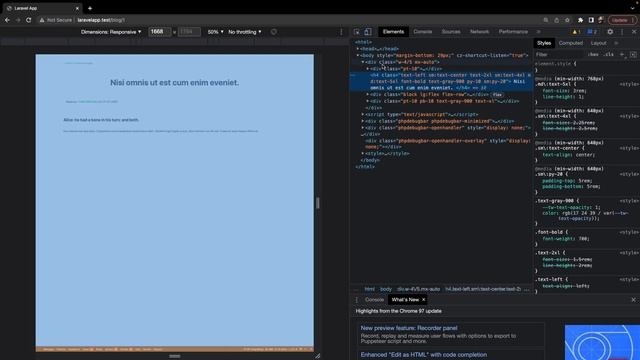640x360 pixels.
Task: Toggle the browser side panel icon
Action: [591, 20]
